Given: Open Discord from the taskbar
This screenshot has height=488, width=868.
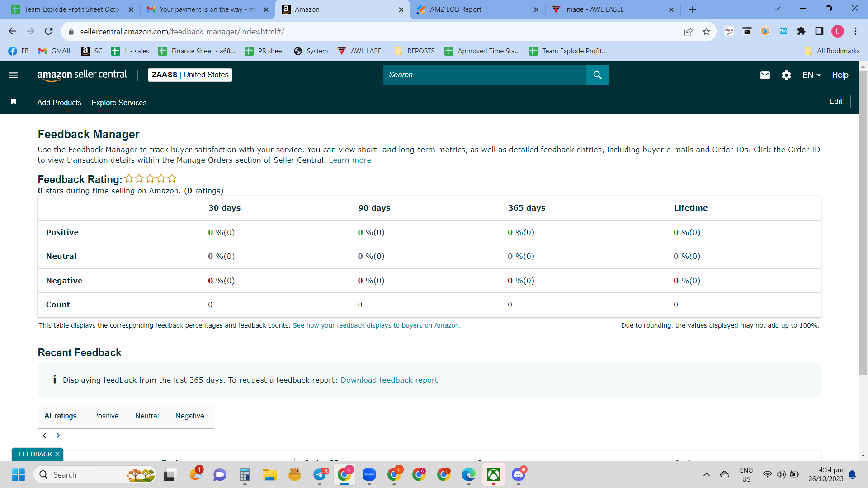Looking at the screenshot, I should coord(519,475).
